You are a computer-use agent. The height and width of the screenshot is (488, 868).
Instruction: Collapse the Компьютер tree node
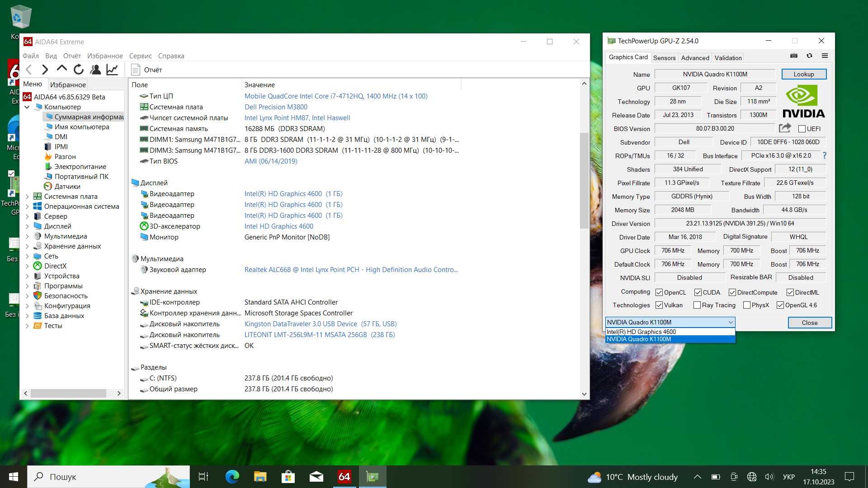tap(27, 107)
